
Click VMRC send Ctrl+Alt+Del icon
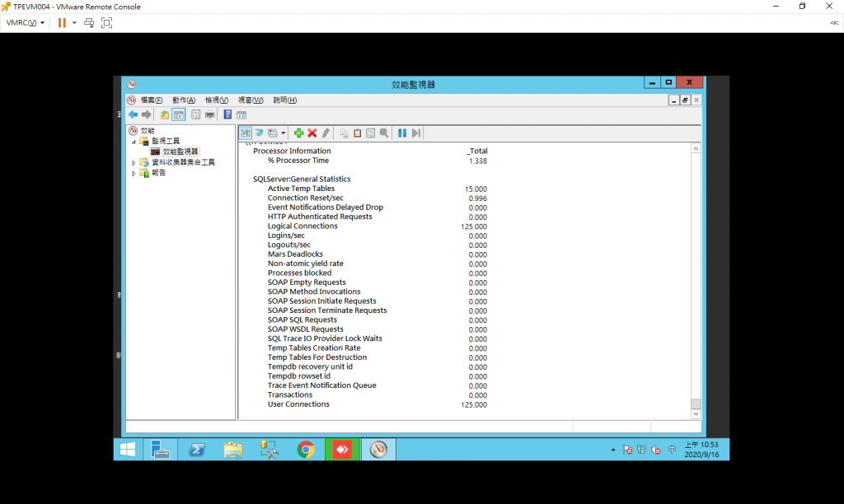[x=89, y=22]
